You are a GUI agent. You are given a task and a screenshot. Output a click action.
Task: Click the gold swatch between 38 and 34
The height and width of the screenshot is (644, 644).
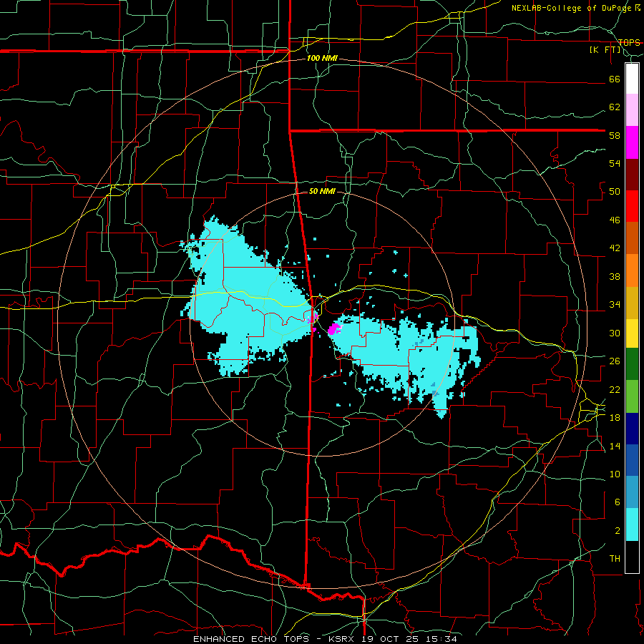(632, 303)
